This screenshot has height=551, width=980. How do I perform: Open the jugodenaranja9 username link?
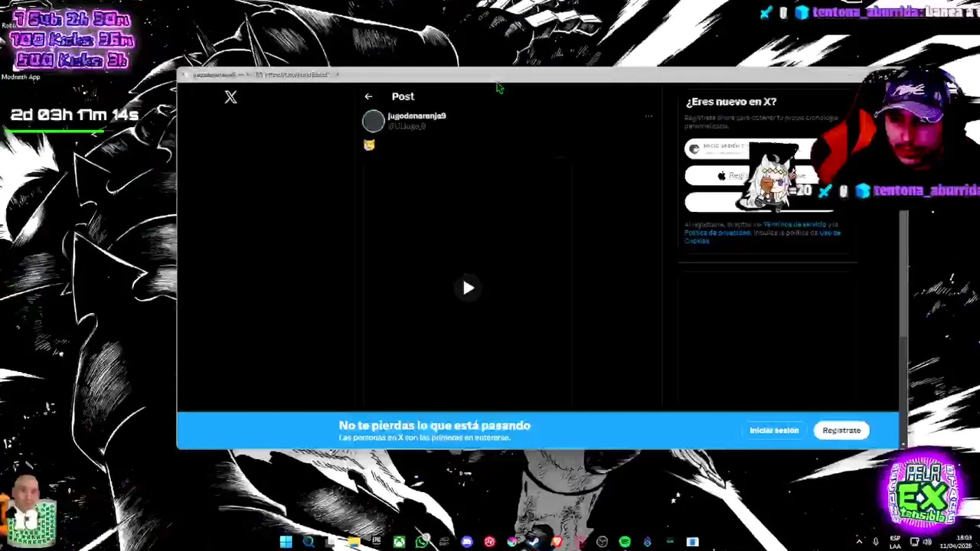click(x=416, y=116)
